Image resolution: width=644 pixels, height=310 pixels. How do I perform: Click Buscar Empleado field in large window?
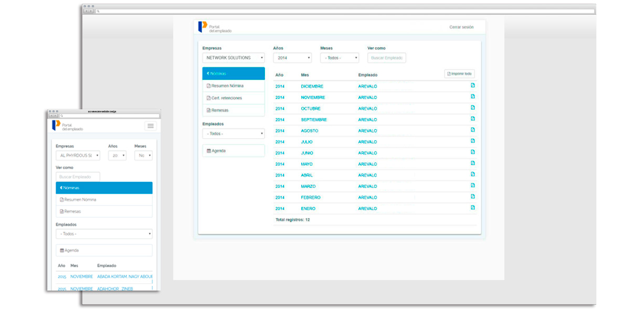pyautogui.click(x=387, y=58)
